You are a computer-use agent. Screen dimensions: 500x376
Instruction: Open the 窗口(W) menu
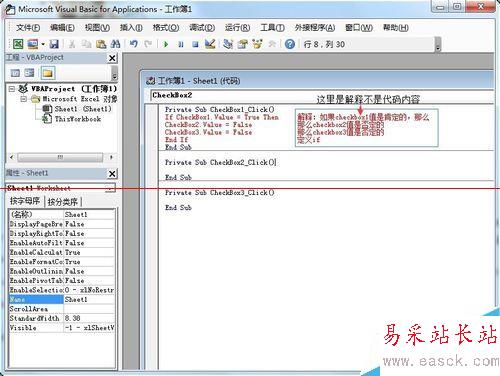point(359,27)
